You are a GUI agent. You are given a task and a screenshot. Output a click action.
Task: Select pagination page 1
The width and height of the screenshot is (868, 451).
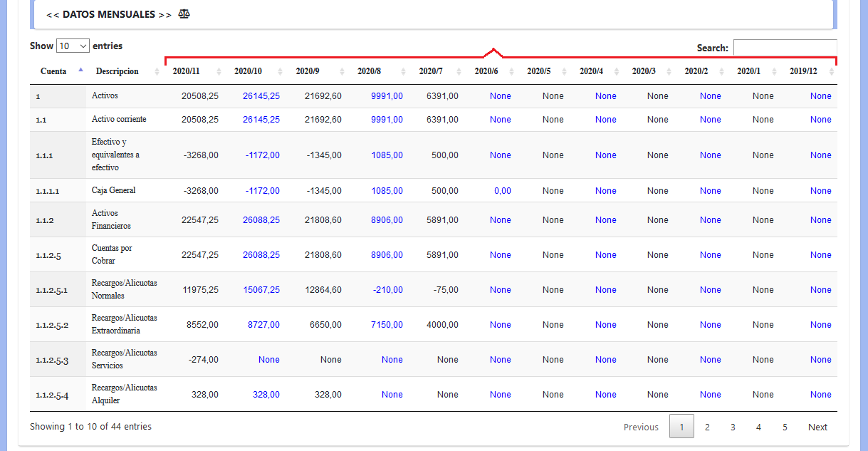(681, 427)
